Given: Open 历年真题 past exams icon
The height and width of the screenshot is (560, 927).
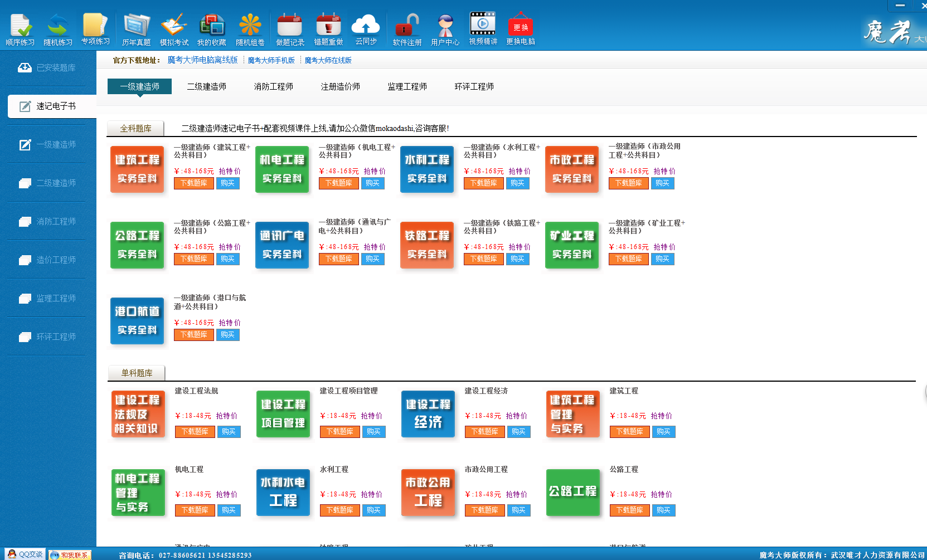Looking at the screenshot, I should tap(136, 30).
